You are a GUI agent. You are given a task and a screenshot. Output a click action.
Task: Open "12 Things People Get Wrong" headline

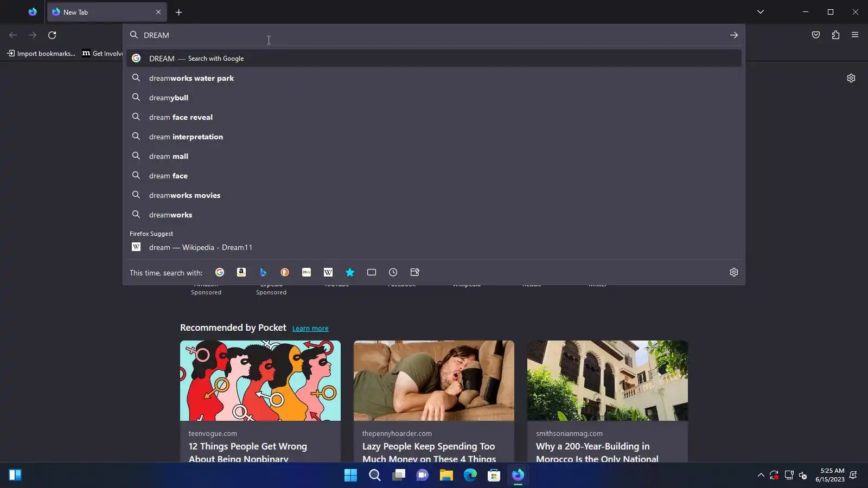pos(248,452)
